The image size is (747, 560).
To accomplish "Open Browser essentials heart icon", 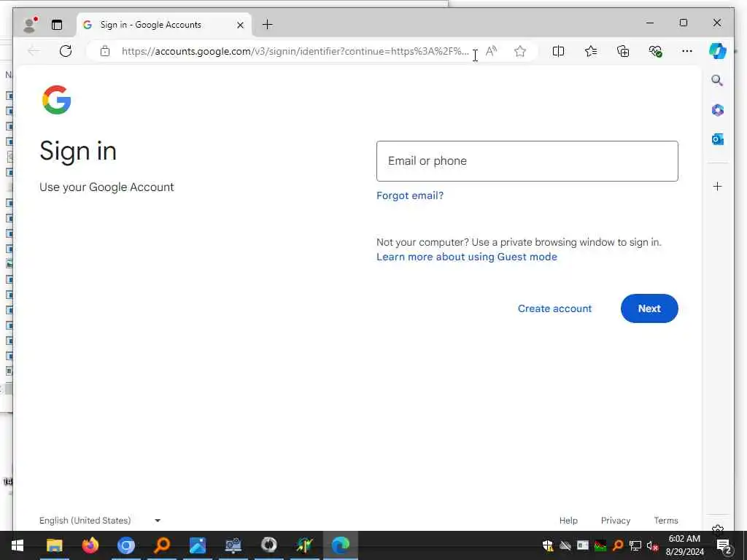I will tap(655, 51).
